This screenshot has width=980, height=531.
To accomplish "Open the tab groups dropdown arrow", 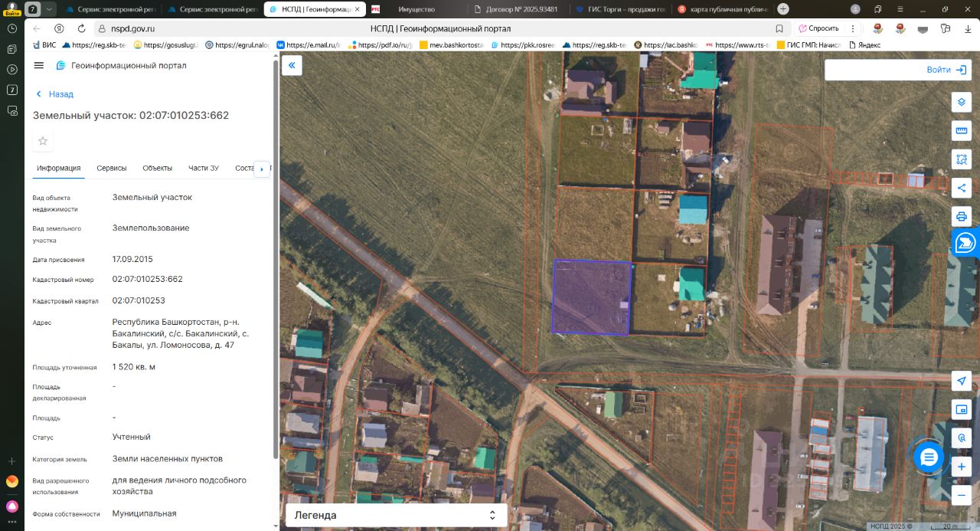I will (50, 9).
